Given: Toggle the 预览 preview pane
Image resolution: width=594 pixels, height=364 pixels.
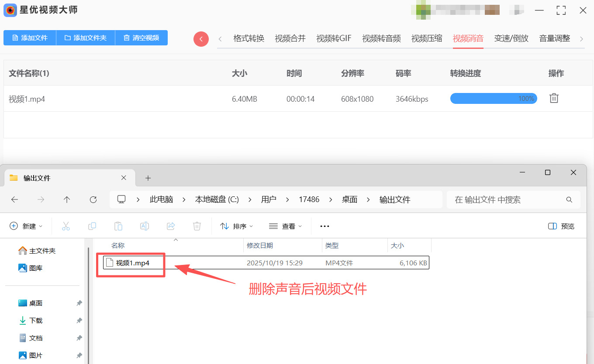Looking at the screenshot, I should [x=561, y=226].
